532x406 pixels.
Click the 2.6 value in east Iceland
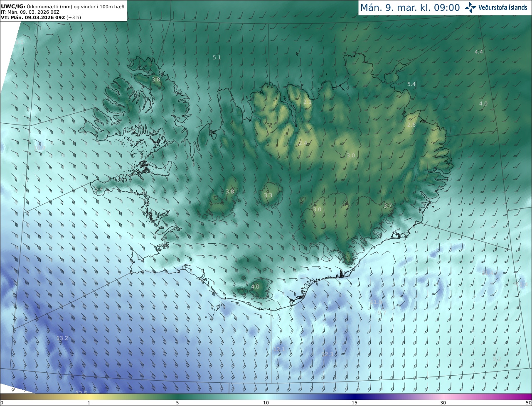tap(411, 125)
